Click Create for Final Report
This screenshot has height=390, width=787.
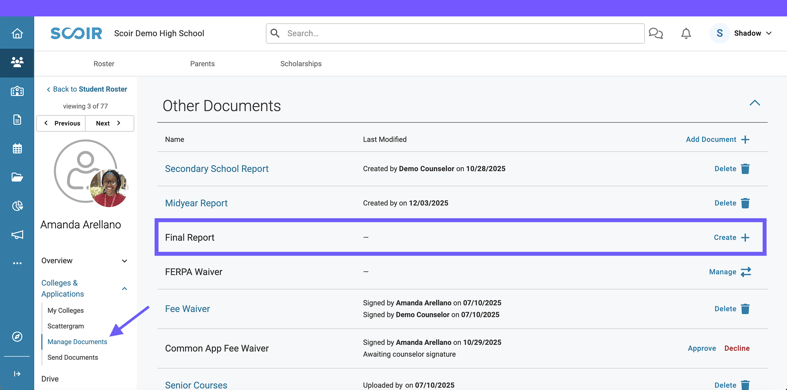click(x=725, y=237)
